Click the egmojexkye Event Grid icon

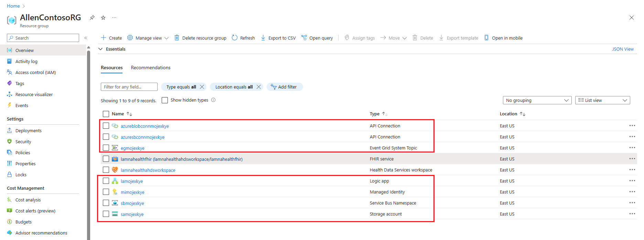click(115, 148)
